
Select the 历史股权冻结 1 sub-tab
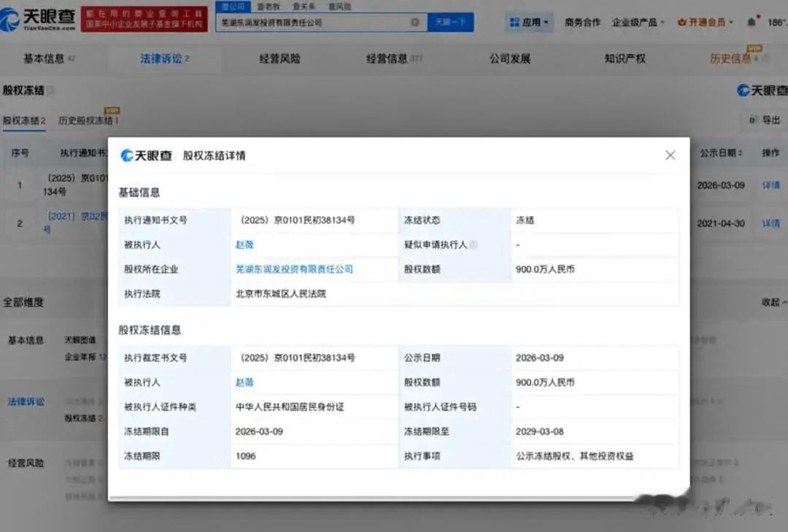(x=88, y=120)
